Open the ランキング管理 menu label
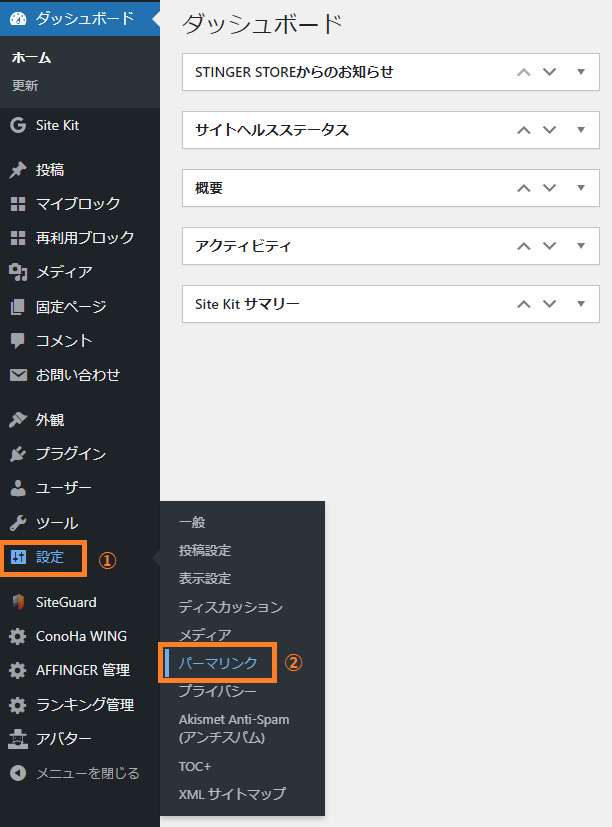Viewport: 612px width, 827px height. click(85, 705)
